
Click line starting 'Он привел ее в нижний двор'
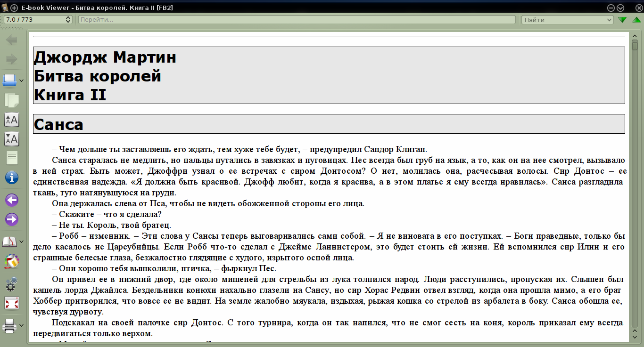[338, 279]
